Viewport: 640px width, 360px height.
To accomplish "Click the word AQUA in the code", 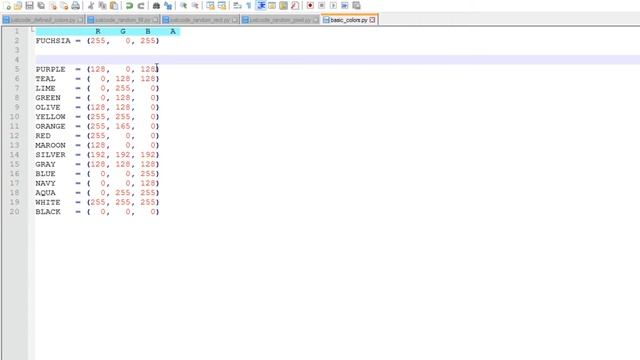I will pyautogui.click(x=45, y=193).
